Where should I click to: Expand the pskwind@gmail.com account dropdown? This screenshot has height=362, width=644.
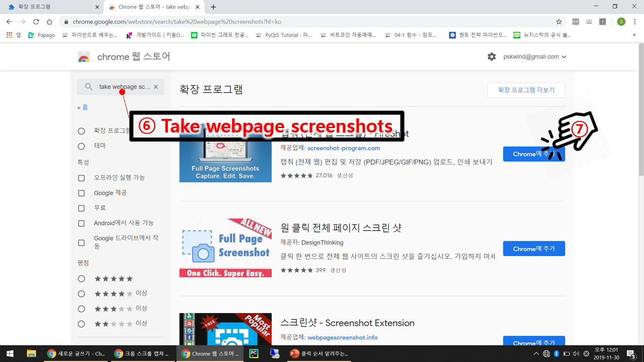534,57
